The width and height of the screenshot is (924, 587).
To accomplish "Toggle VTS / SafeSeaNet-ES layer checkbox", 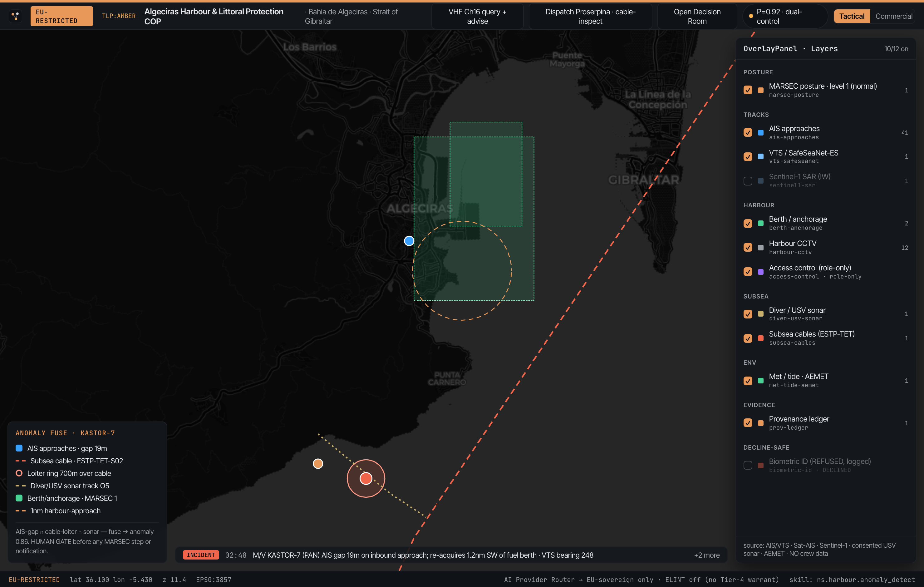I will [x=748, y=157].
